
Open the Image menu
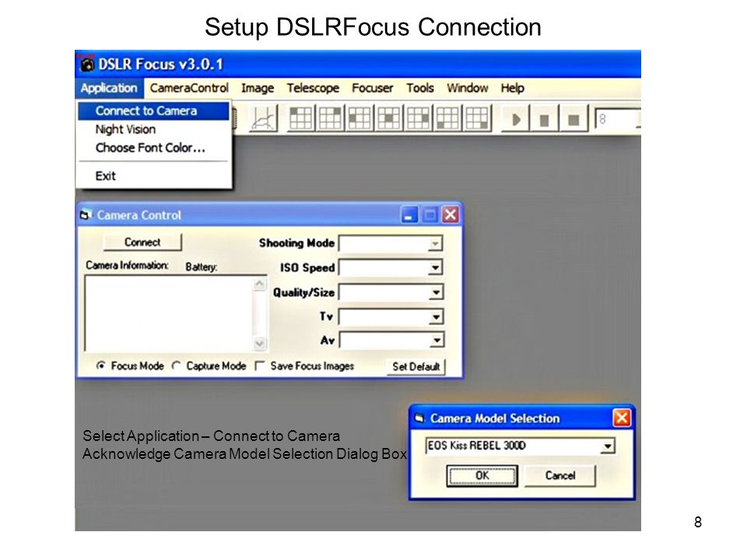pyautogui.click(x=258, y=88)
